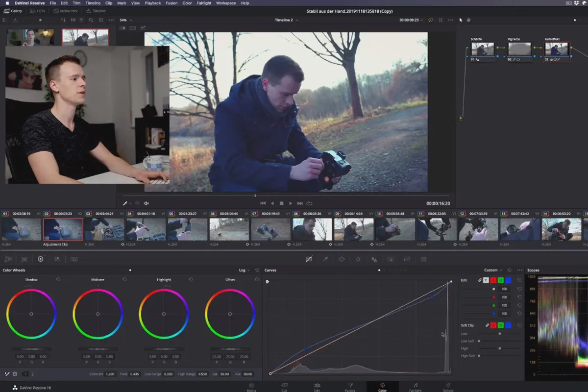Click the play forward transport button
The height and width of the screenshot is (392, 588).
tap(291, 203)
